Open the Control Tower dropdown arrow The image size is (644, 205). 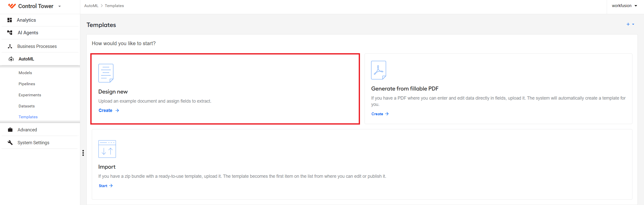click(60, 6)
